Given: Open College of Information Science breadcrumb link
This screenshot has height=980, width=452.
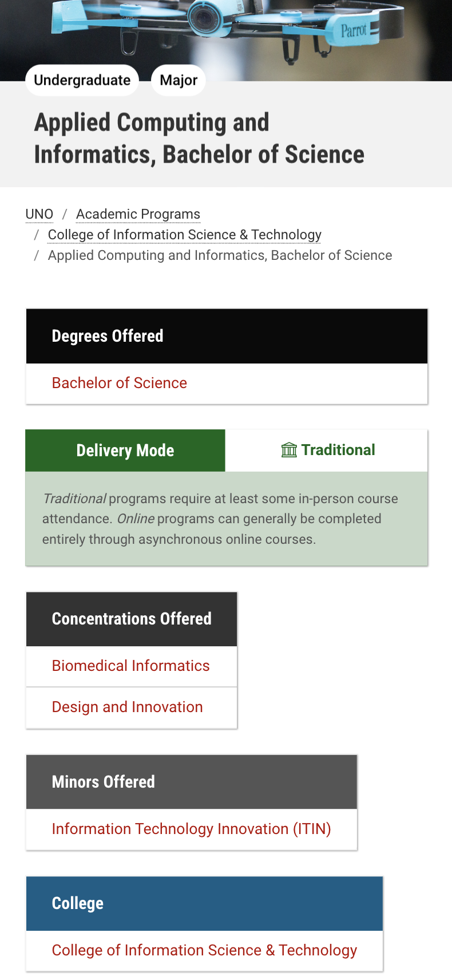Looking at the screenshot, I should click(184, 235).
